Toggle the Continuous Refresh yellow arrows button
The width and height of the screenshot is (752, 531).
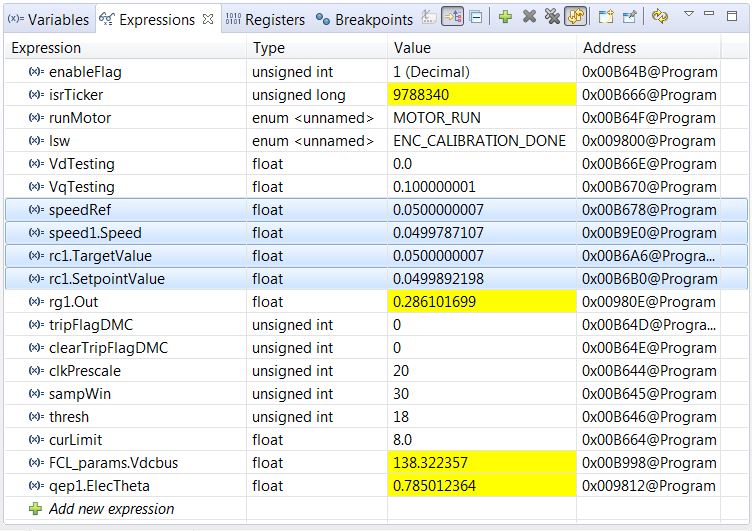tap(575, 18)
